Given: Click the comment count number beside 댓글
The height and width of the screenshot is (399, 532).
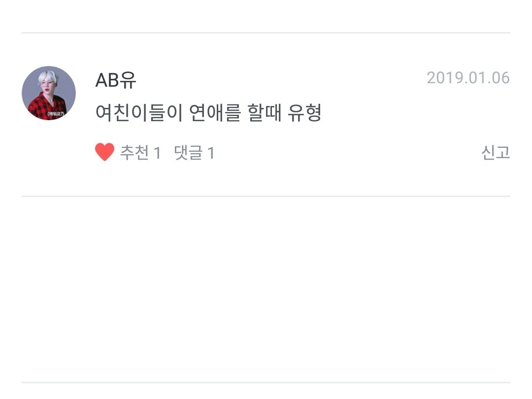Looking at the screenshot, I should point(211,153).
